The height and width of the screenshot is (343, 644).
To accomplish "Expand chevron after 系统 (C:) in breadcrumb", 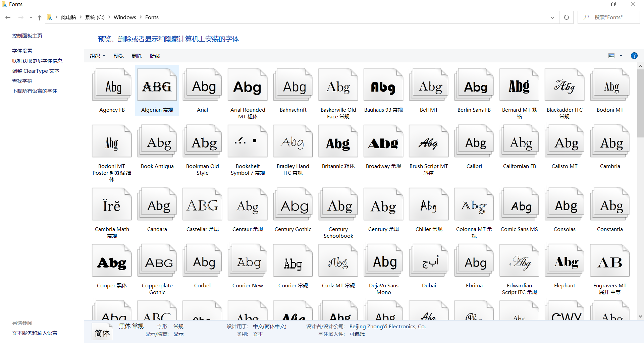I will [x=109, y=17].
